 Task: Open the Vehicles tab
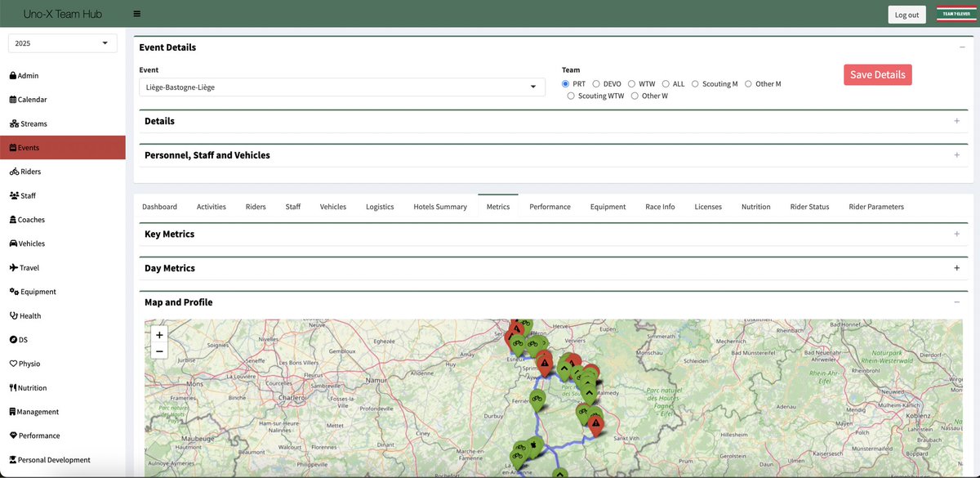click(333, 207)
